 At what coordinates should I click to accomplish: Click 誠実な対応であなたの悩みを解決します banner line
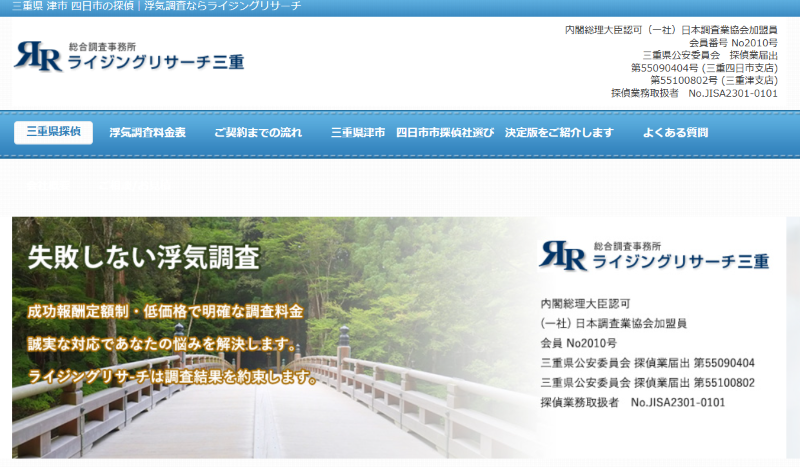point(162,345)
